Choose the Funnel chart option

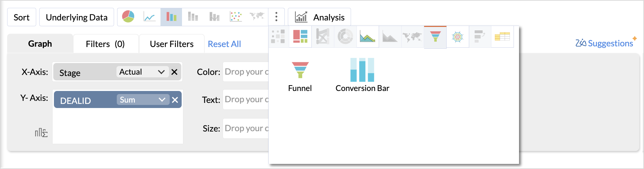tap(300, 75)
